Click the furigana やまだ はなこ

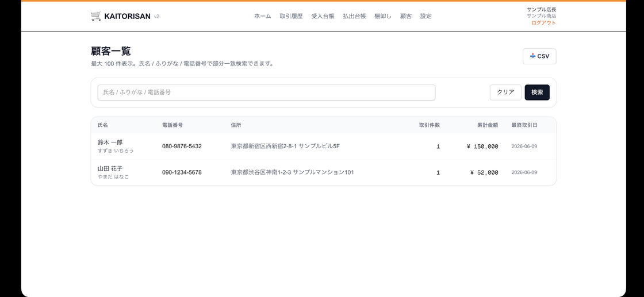point(113,177)
